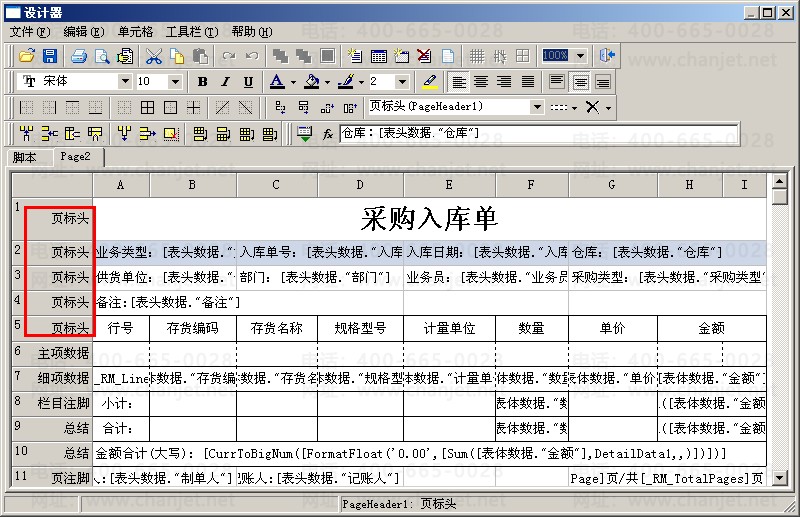Click the fx function button

[x=328, y=133]
